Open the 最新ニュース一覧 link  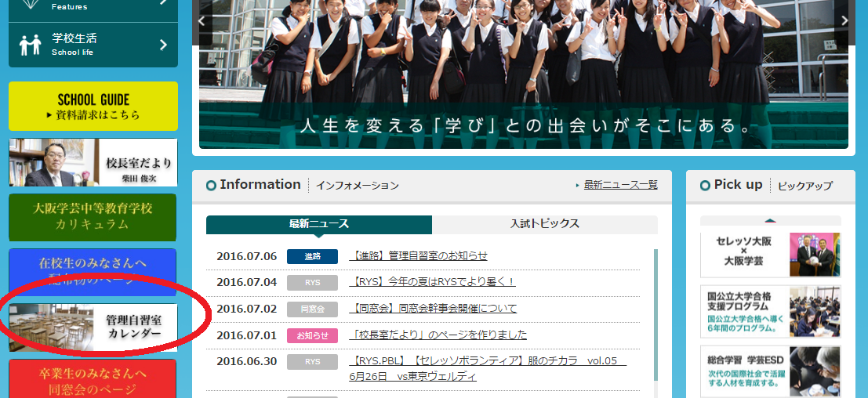coord(620,185)
